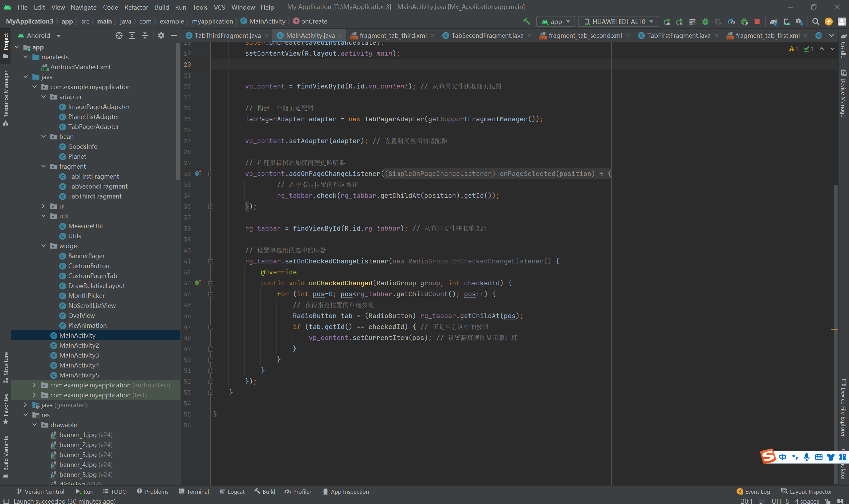The width and height of the screenshot is (849, 504).
Task: Open the Refactor menu
Action: pyautogui.click(x=136, y=7)
